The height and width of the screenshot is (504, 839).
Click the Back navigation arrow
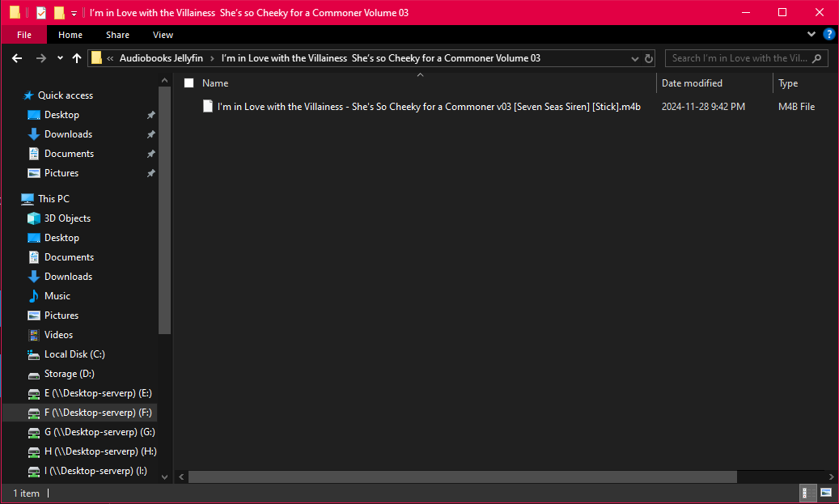coord(17,58)
